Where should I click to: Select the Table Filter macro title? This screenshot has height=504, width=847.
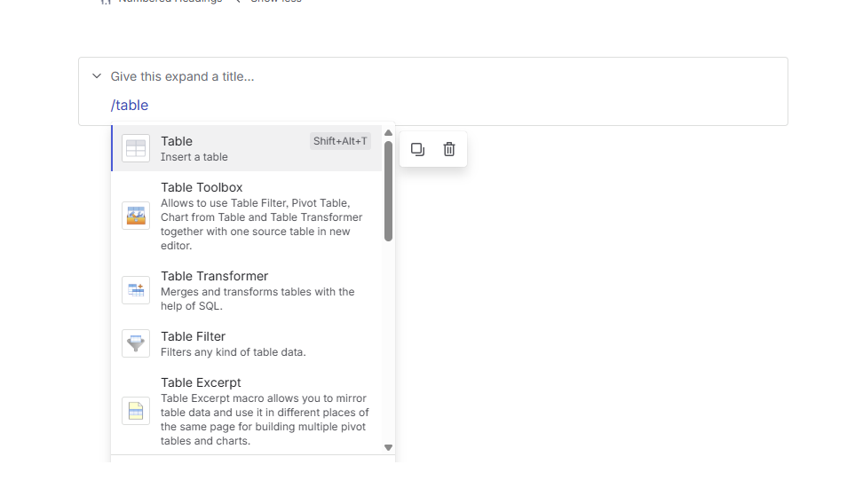pos(193,336)
